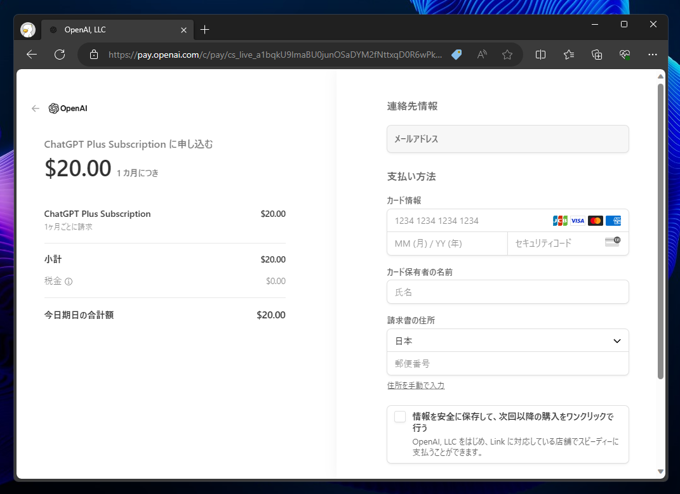The image size is (680, 494).
Task: Click the vertical scrollbar thumb
Action: pyautogui.click(x=660, y=231)
